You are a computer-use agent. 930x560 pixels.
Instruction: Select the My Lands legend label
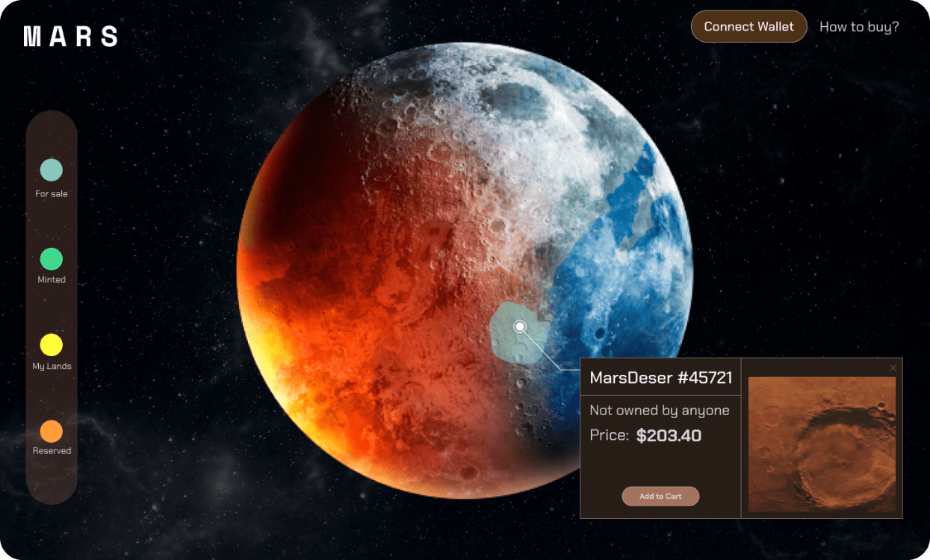point(52,366)
